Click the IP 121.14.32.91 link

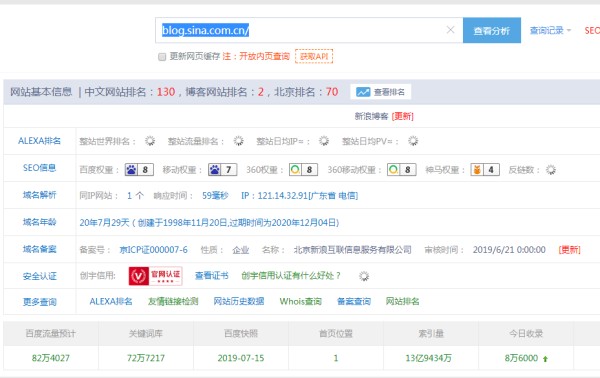[300, 196]
